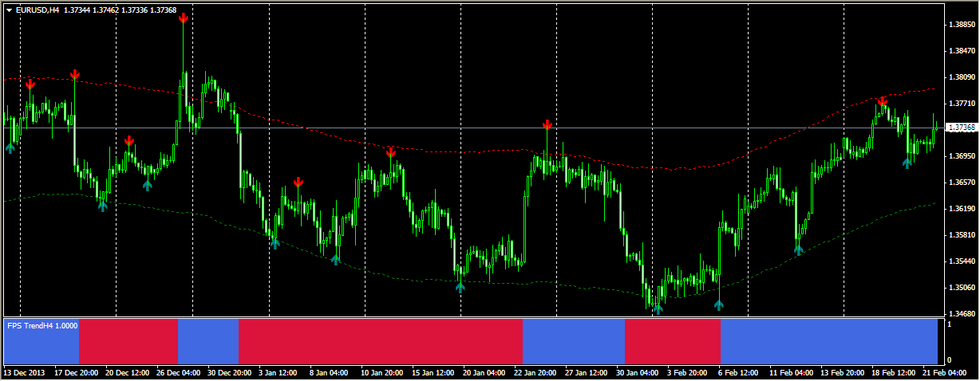Click the FPS TrendH4 1.0000 indicator label

click(42, 325)
